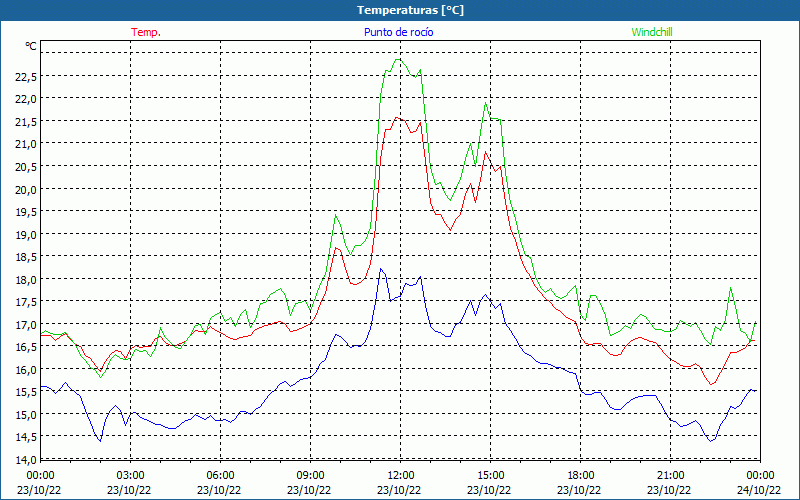Viewport: 800px width, 500px height.
Task: Click the blue dew point peak before 12:00
Action: pyautogui.click(x=380, y=269)
